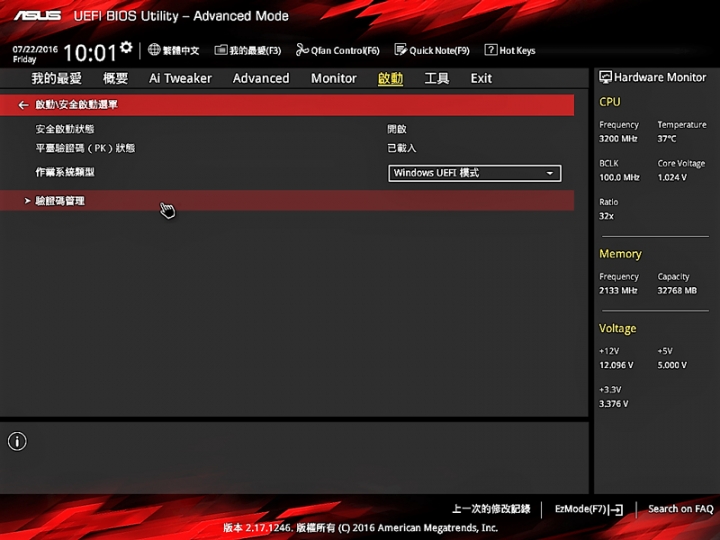The height and width of the screenshot is (540, 720).
Task: Click CPU frequency value 3200 MHz
Action: [618, 138]
